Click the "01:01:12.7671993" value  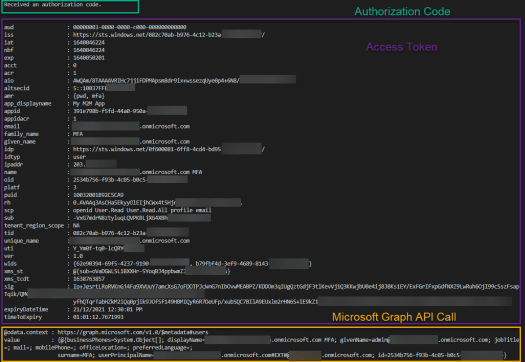point(98,317)
